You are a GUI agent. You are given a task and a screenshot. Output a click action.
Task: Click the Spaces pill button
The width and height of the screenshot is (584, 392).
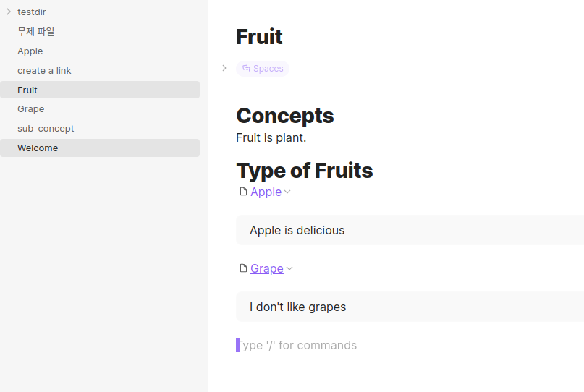pyautogui.click(x=263, y=69)
